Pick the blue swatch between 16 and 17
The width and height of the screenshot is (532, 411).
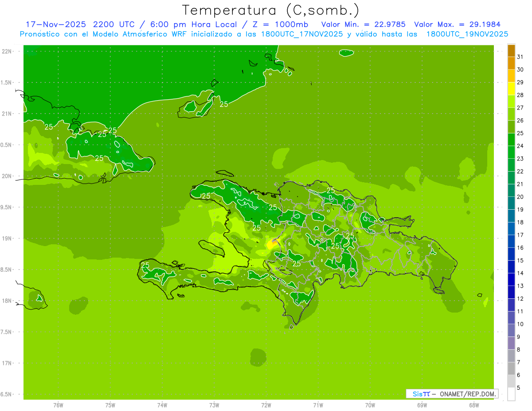point(511,241)
